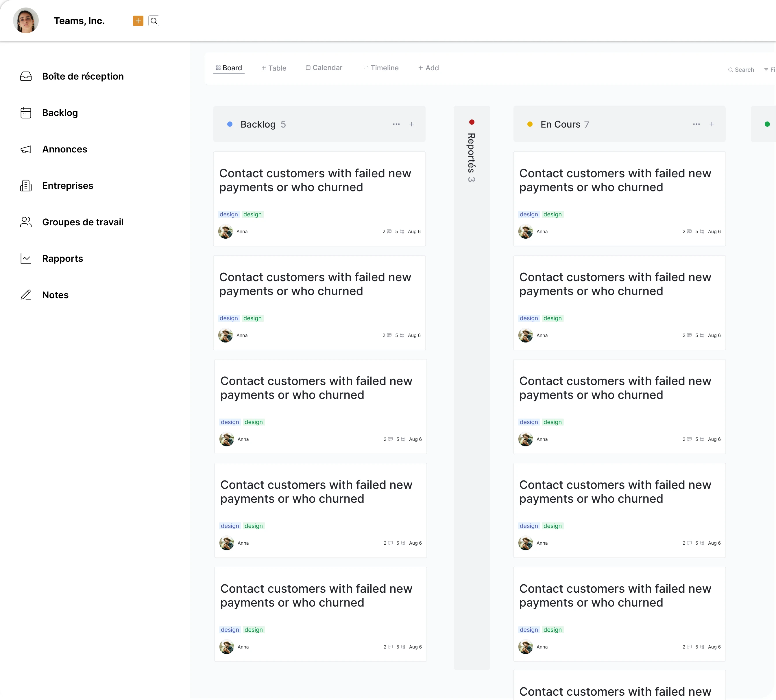The image size is (776, 700).
Task: Click the Search field in board toolbar
Action: (741, 70)
